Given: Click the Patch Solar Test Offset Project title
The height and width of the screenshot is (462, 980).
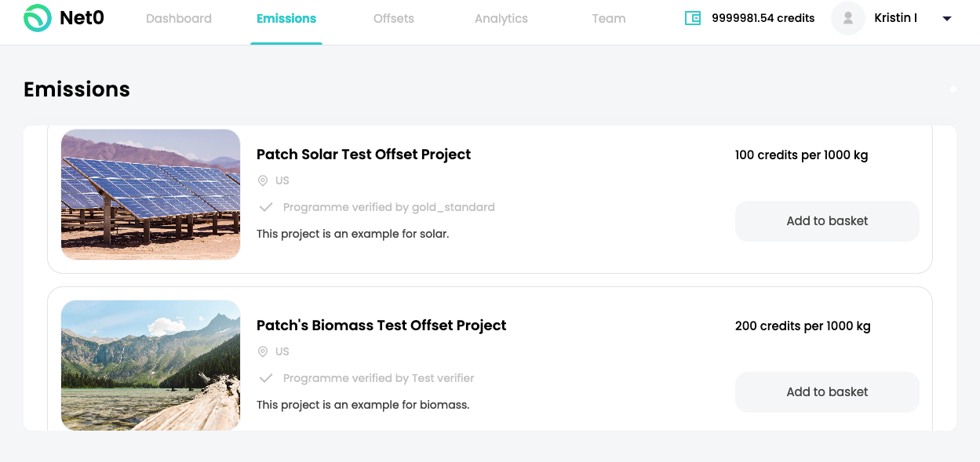Looking at the screenshot, I should (363, 155).
